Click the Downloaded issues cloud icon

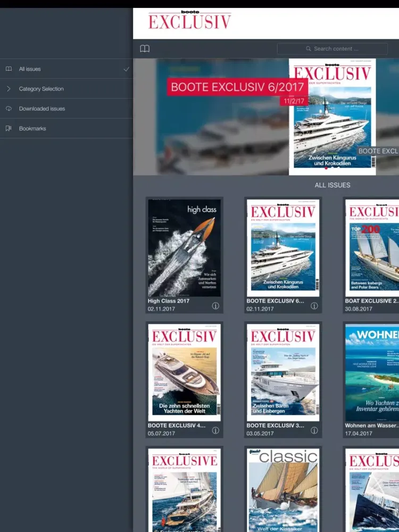tap(9, 109)
